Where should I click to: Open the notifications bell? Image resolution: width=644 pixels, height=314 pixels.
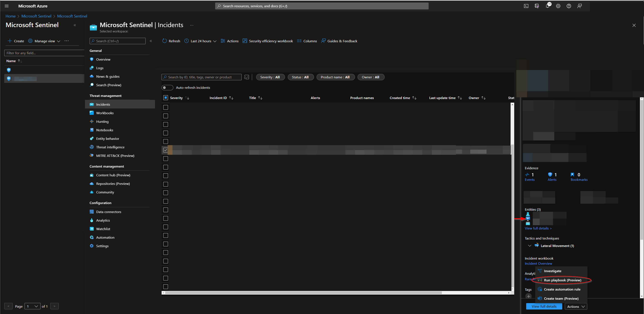tap(548, 6)
